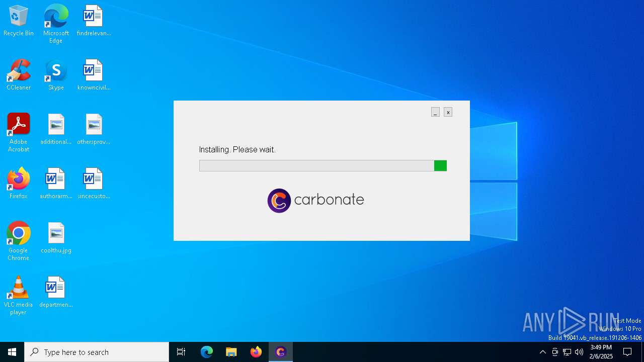644x362 pixels.
Task: Select the othersprov... image file
Action: 94,130
